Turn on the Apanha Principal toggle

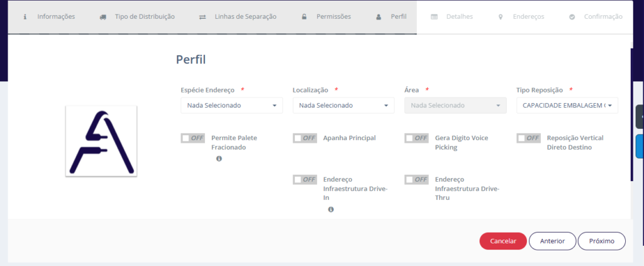pos(304,138)
